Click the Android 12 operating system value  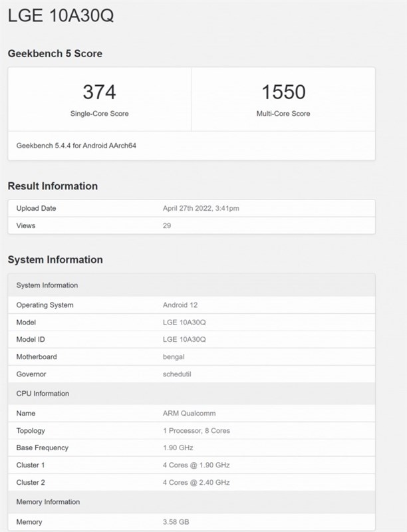click(180, 305)
